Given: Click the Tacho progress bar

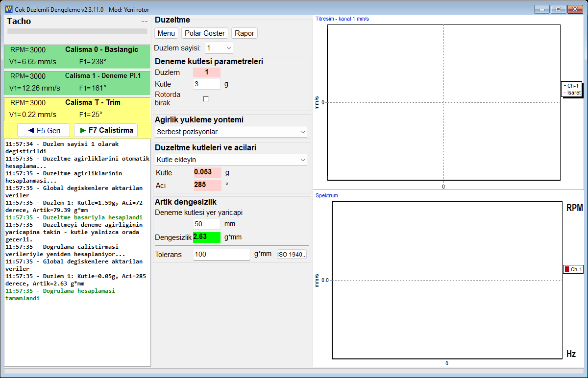Looking at the screenshot, I should click(77, 31).
